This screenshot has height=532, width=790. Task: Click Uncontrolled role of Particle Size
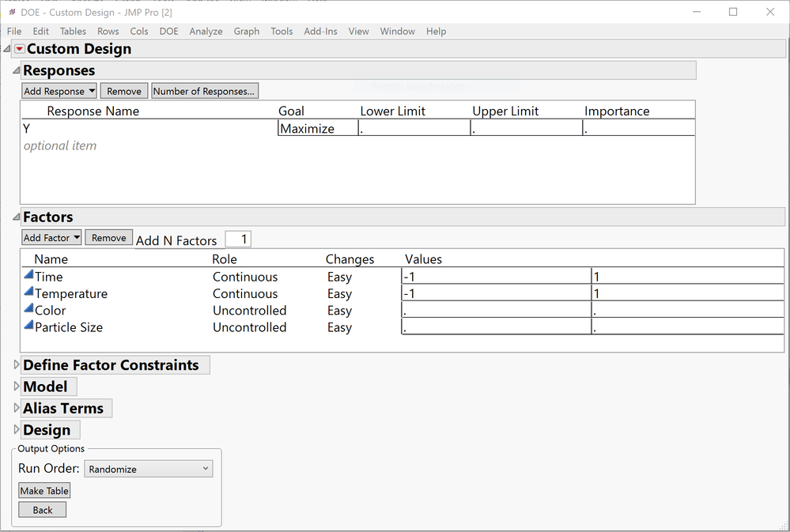249,327
